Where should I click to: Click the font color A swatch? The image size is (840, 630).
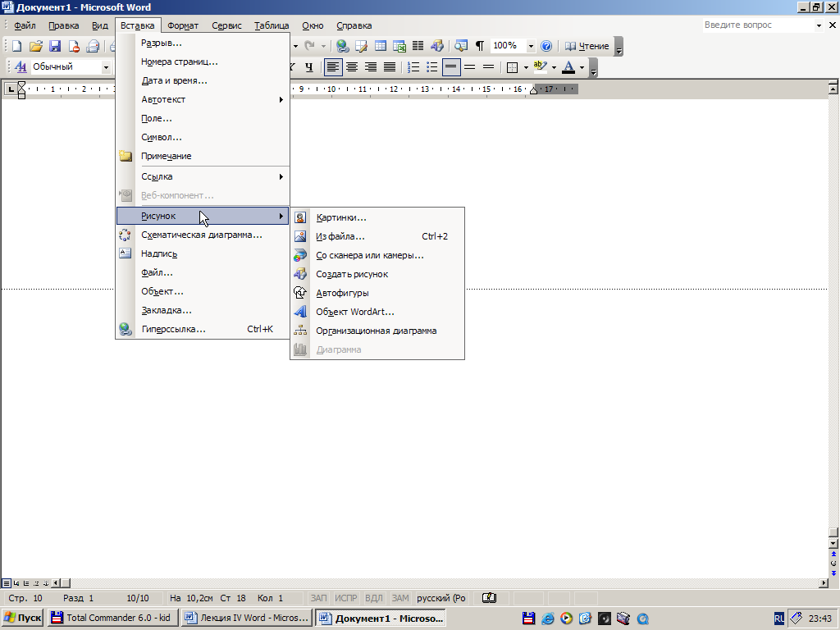[x=568, y=67]
